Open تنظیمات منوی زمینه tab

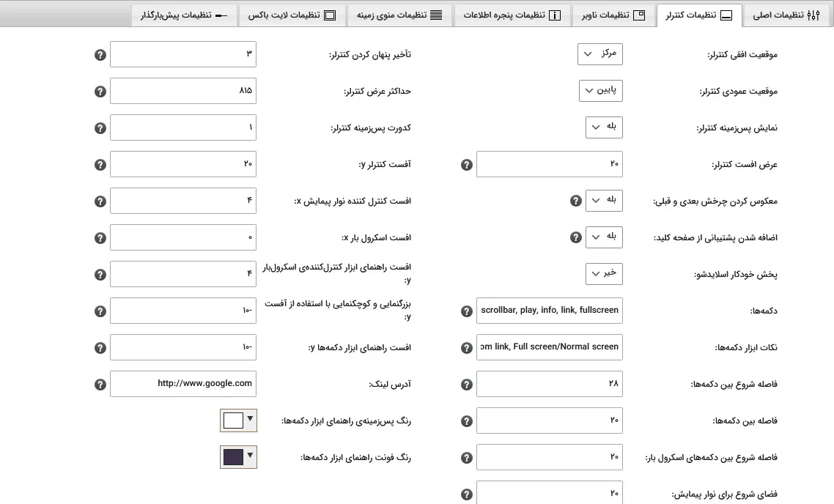point(399,15)
